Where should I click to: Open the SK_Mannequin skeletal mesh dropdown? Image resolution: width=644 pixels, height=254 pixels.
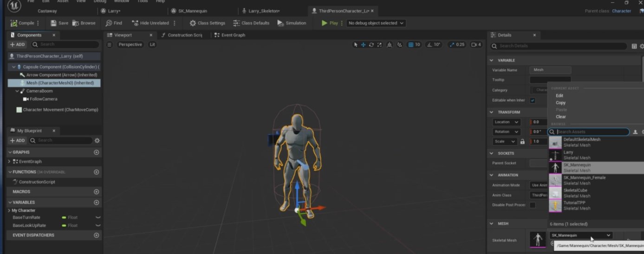point(581,235)
